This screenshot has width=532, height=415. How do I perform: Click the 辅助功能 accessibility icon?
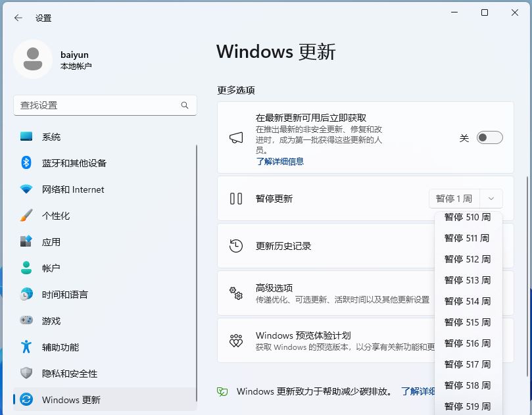tap(26, 347)
